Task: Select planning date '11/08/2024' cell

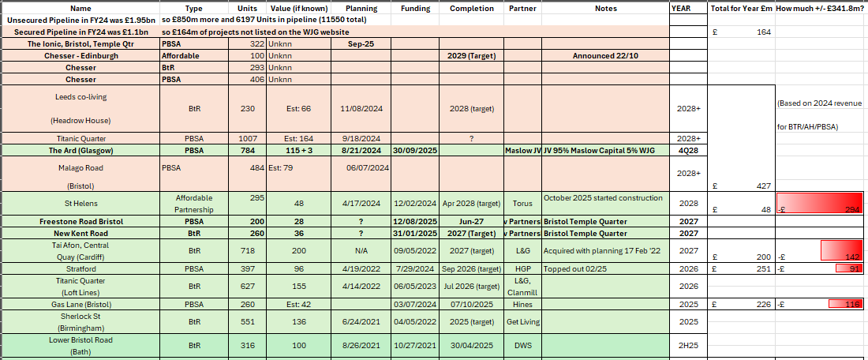Action: (361, 109)
